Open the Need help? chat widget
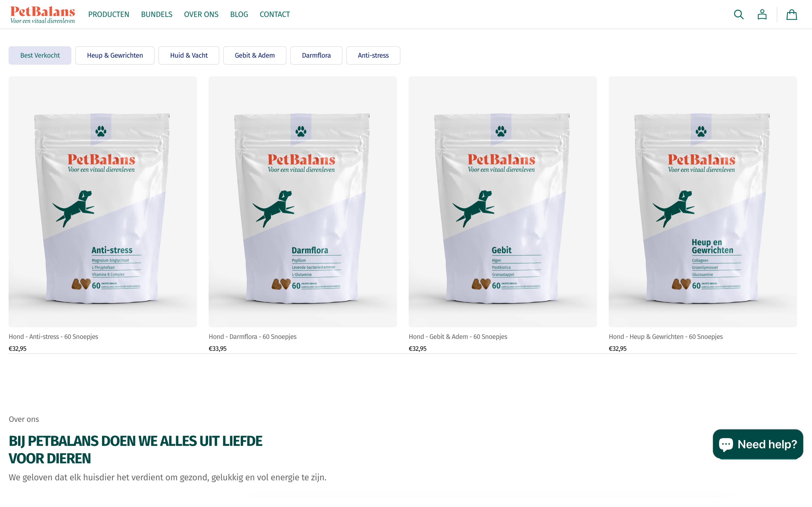This screenshot has width=812, height=507. tap(758, 444)
